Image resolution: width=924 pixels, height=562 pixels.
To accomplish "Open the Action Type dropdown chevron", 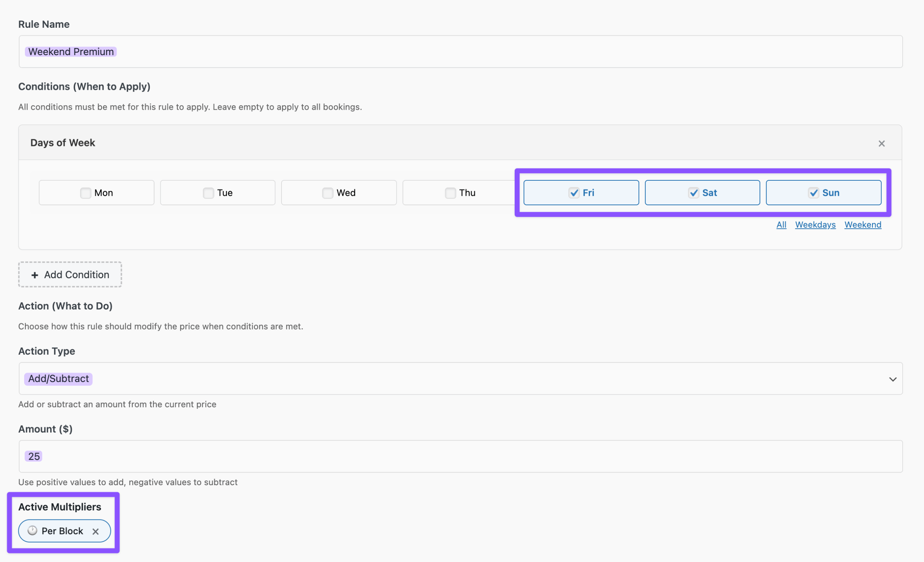I will (893, 379).
